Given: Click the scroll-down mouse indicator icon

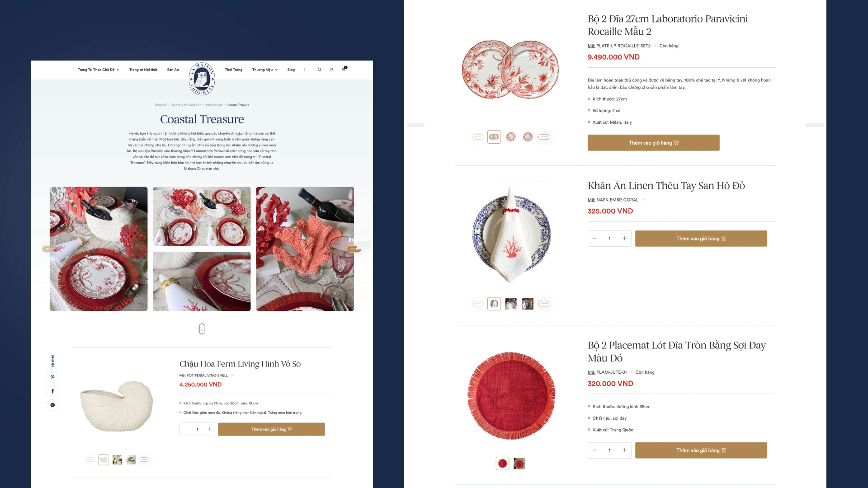Looking at the screenshot, I should [202, 328].
